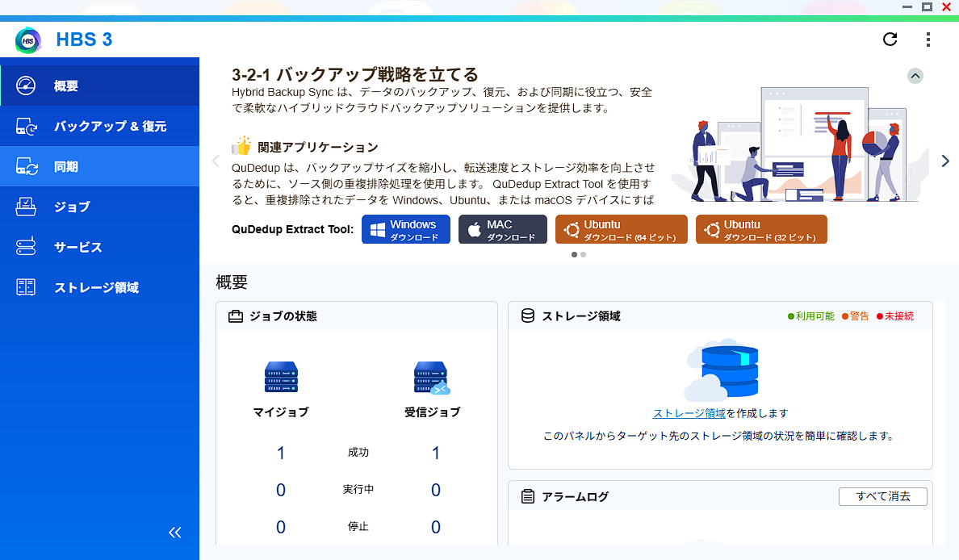Click the アラームログ list icon

528,496
